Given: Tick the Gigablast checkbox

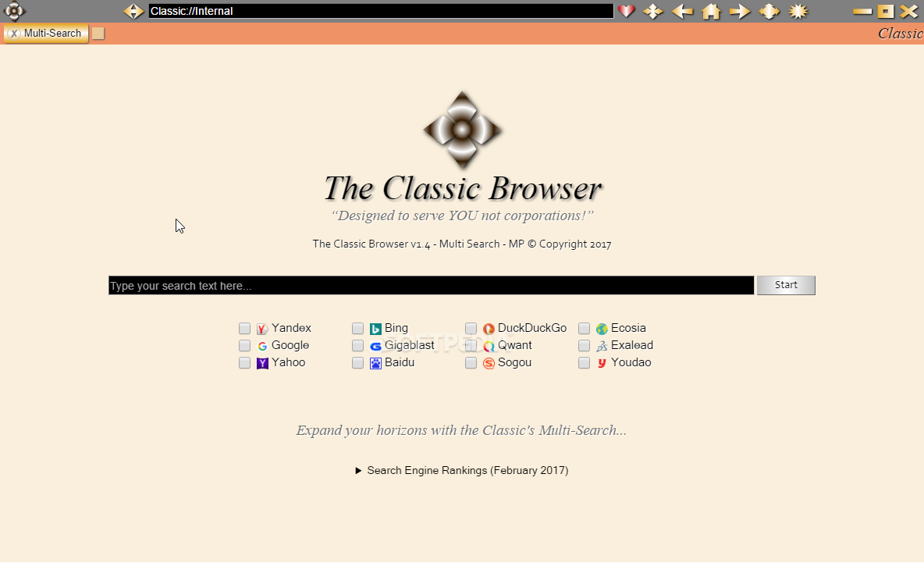Looking at the screenshot, I should (x=357, y=345).
